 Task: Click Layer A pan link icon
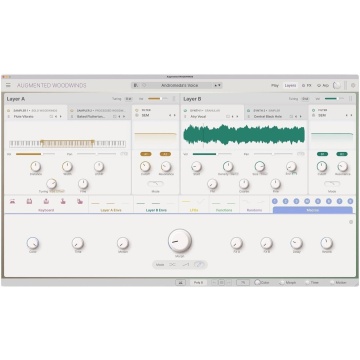coord(124,154)
